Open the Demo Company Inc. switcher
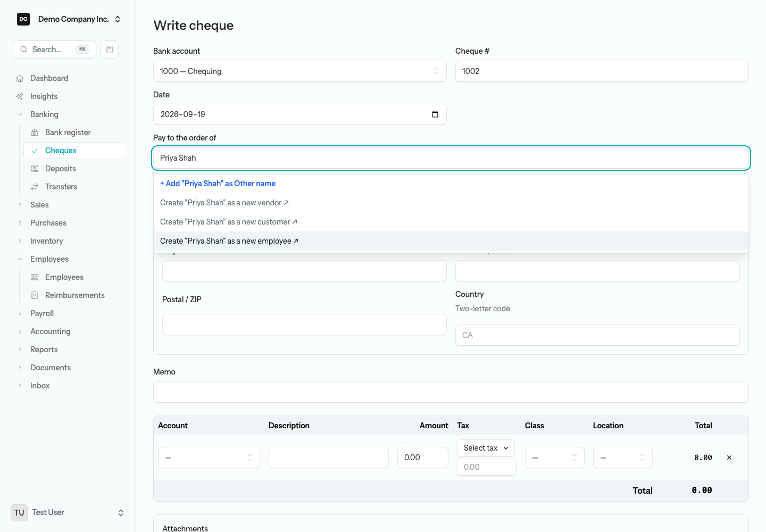The image size is (766, 532). tap(69, 19)
